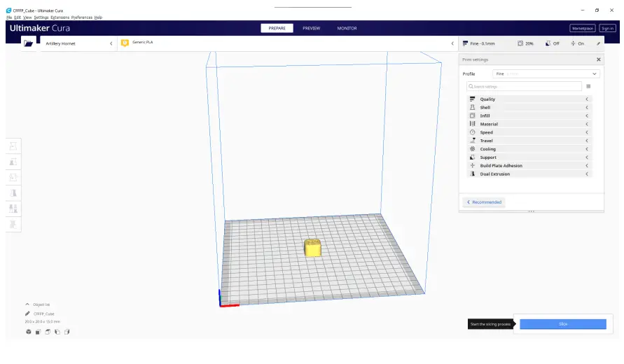
Task: Focus the Search settings input field
Action: click(524, 86)
